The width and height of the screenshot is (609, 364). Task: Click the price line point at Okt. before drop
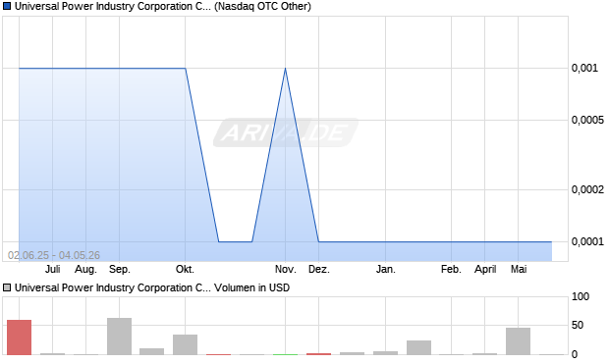(186, 69)
